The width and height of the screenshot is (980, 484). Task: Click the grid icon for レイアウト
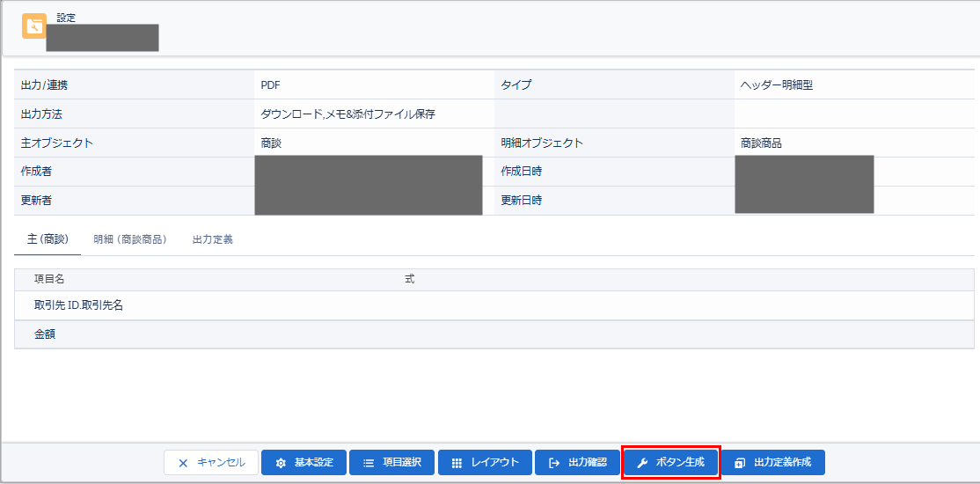(x=457, y=463)
